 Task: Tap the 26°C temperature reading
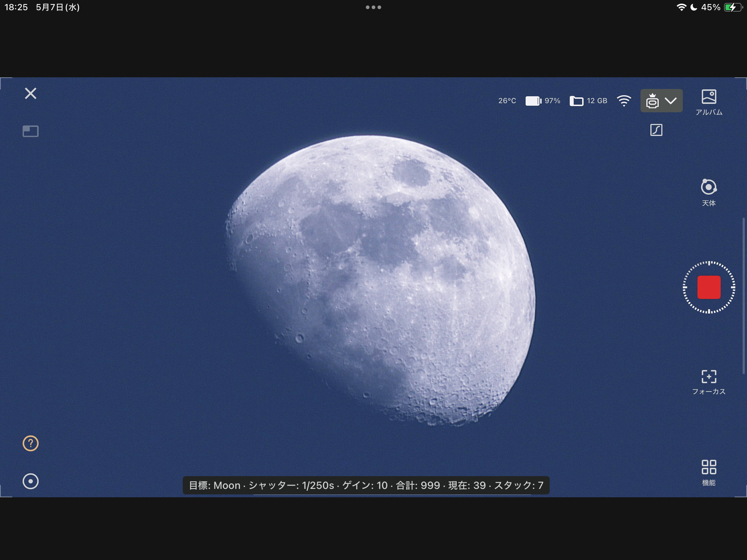(507, 101)
